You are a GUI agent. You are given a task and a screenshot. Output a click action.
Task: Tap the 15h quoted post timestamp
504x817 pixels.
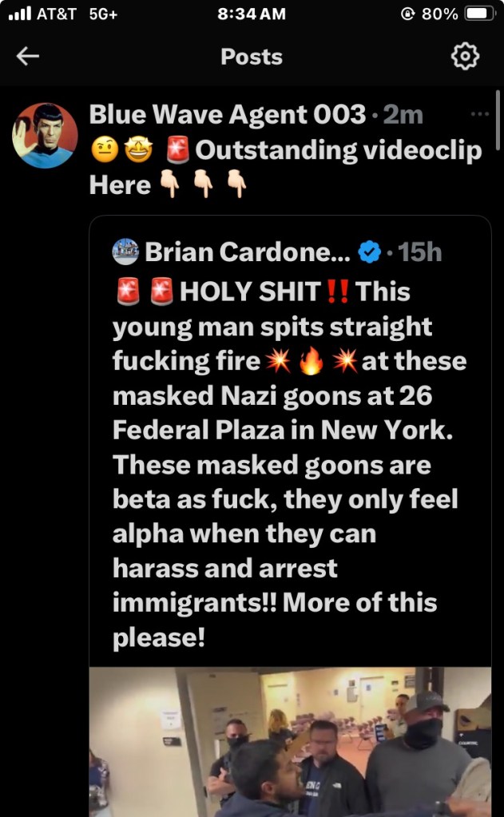click(419, 252)
